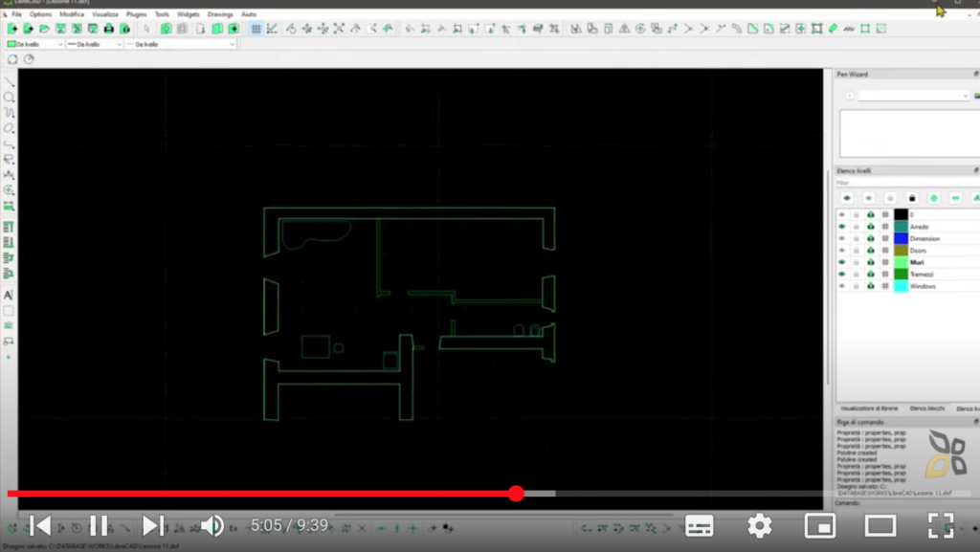
Task: Pause the video playback
Action: pyautogui.click(x=99, y=526)
